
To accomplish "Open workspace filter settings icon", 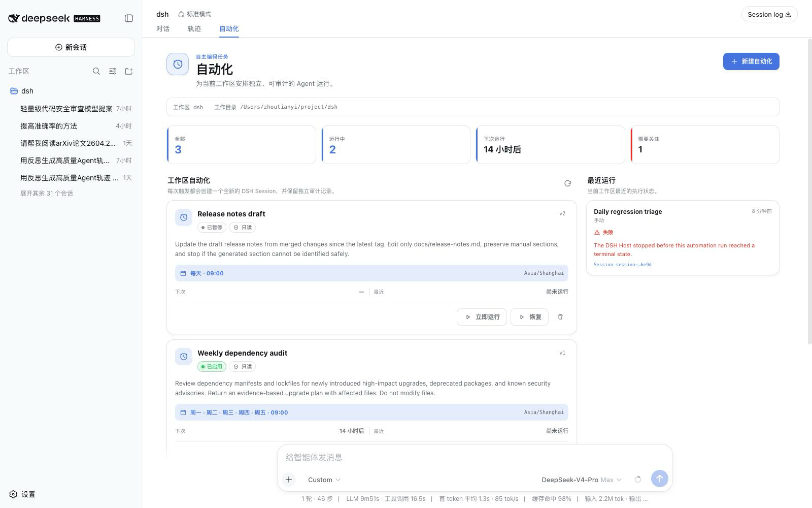I will point(113,71).
